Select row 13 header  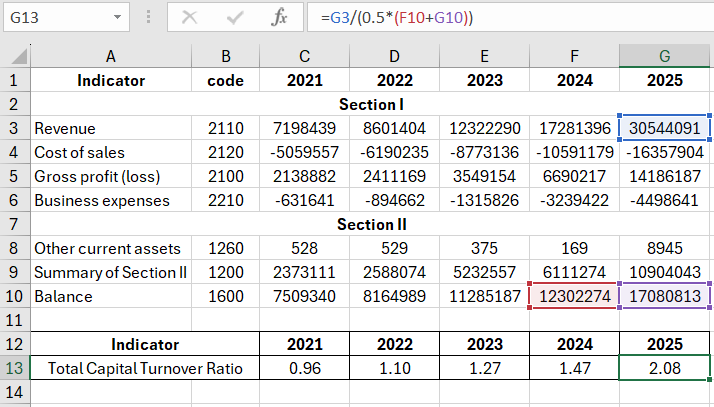[x=15, y=368]
